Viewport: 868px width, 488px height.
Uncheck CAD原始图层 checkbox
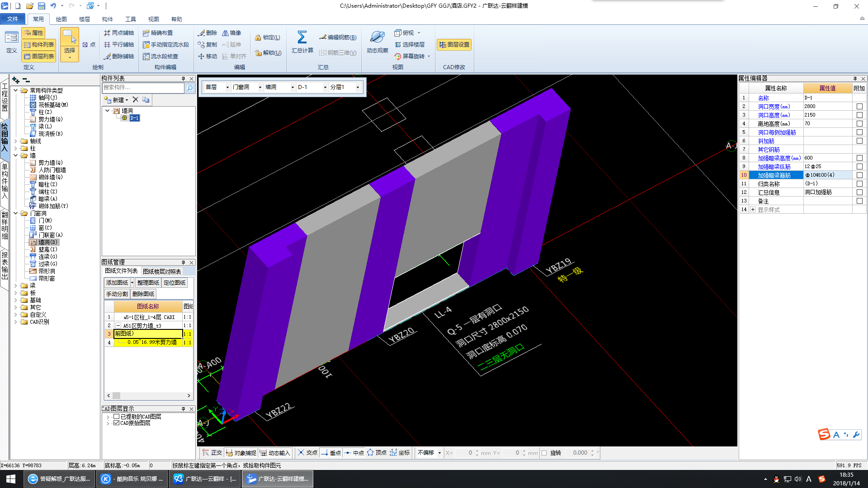tap(117, 423)
